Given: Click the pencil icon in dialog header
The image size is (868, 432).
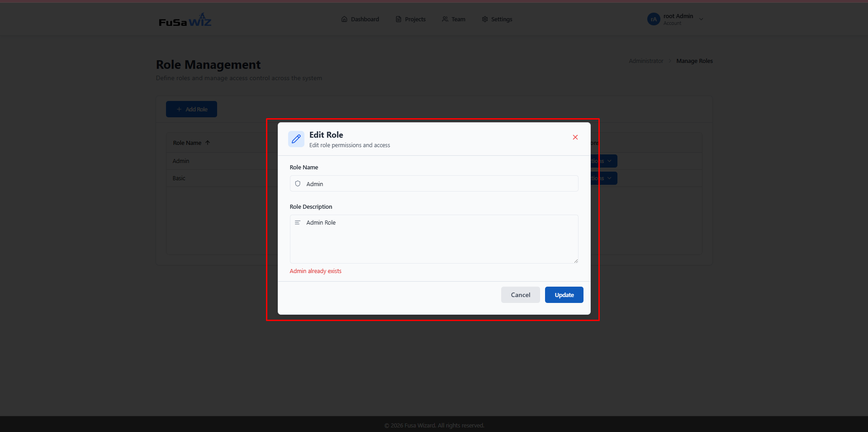Looking at the screenshot, I should (x=296, y=139).
